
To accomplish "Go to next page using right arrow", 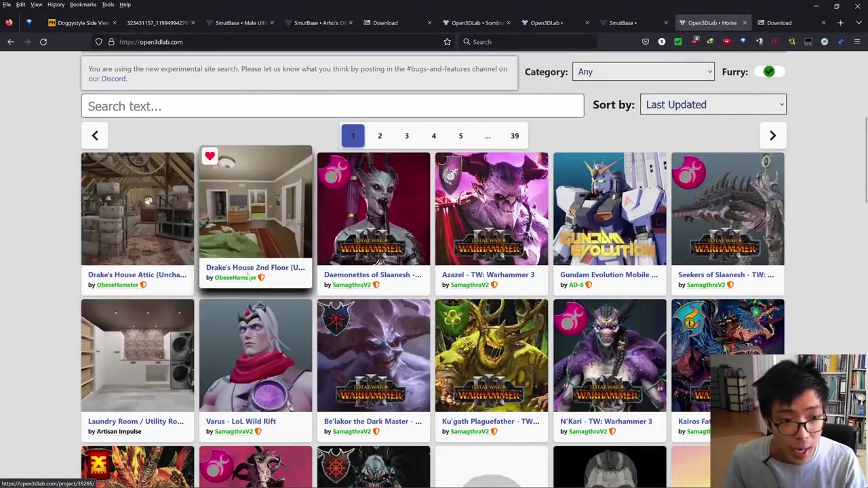I will pyautogui.click(x=772, y=136).
